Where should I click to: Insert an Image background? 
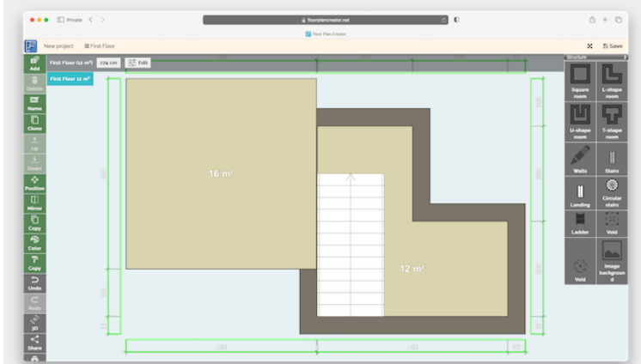[612, 262]
